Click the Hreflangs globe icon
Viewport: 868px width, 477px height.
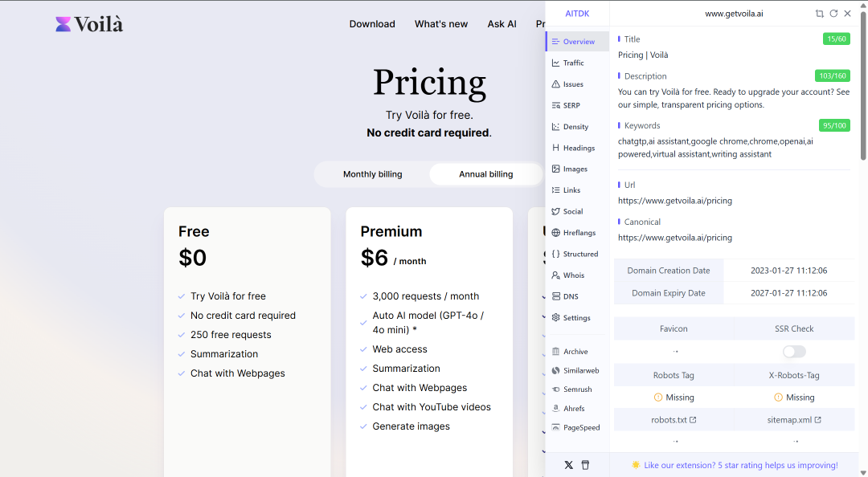(x=556, y=232)
